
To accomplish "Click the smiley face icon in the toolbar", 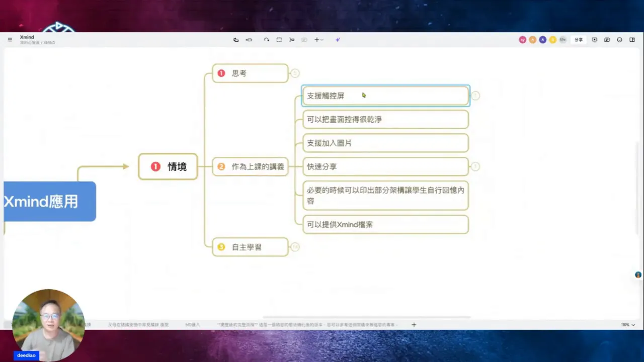I will point(620,40).
